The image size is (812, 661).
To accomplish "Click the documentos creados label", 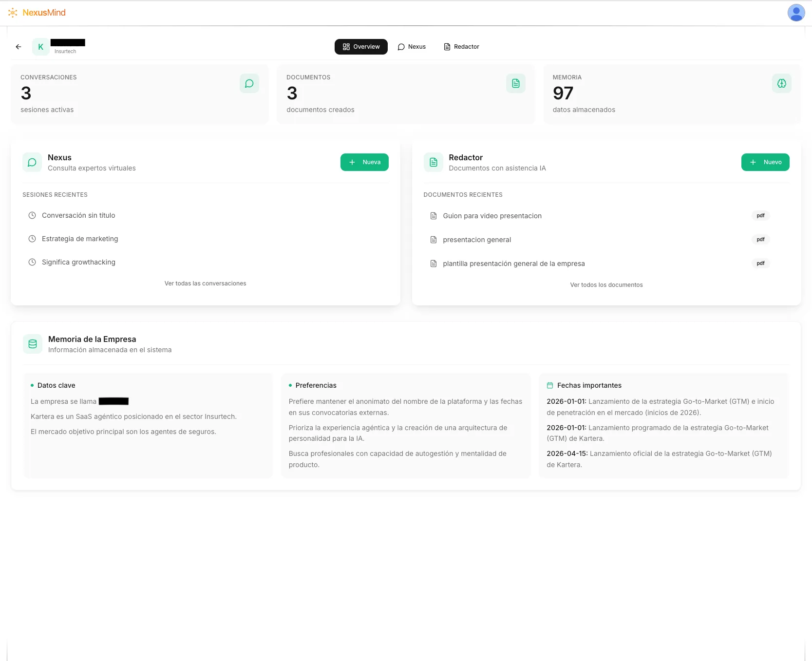I will tap(321, 110).
